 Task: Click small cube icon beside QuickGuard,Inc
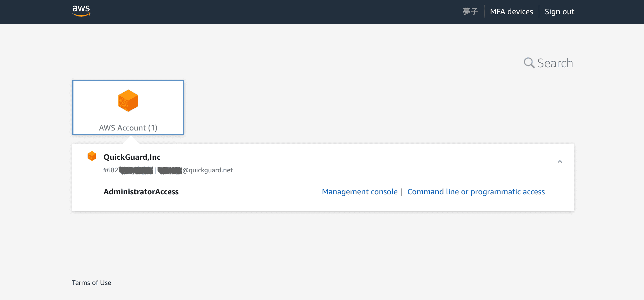[x=92, y=156]
